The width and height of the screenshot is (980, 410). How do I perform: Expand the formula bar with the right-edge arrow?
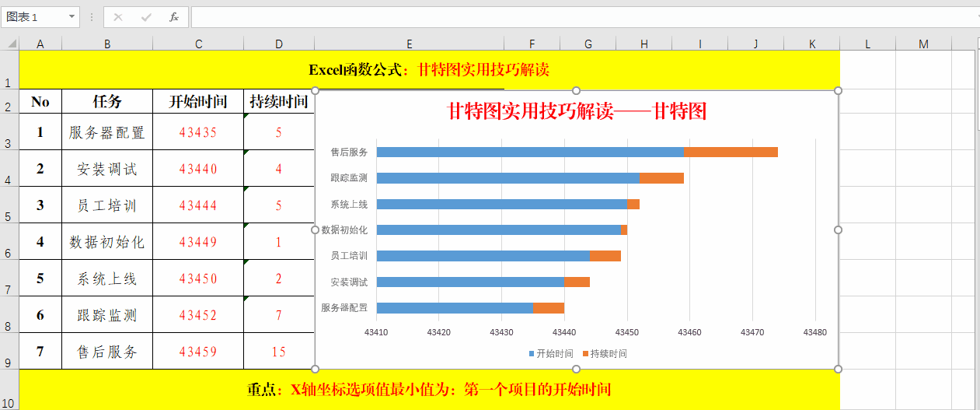(977, 16)
